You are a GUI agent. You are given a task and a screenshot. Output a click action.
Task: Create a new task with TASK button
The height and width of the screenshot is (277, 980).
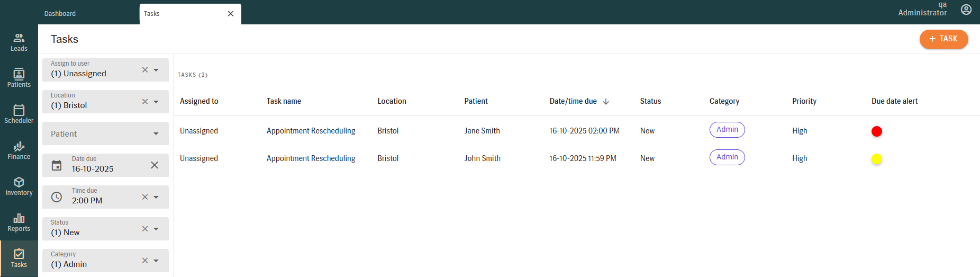click(943, 39)
